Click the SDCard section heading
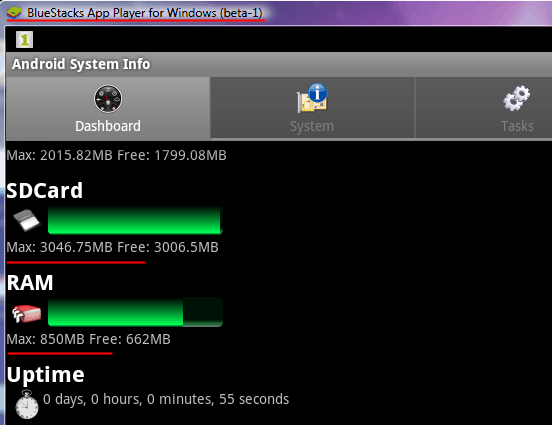The height and width of the screenshot is (425, 552). [44, 190]
